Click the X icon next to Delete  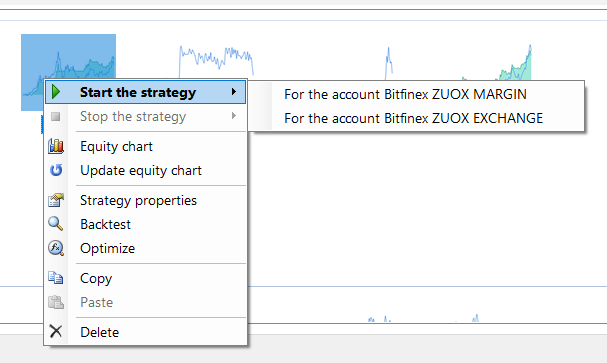[56, 331]
